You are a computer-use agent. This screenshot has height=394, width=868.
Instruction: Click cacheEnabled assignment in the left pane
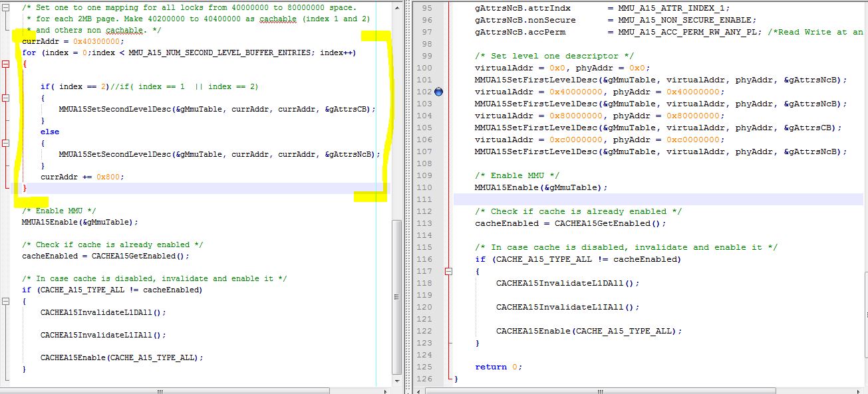point(106,256)
